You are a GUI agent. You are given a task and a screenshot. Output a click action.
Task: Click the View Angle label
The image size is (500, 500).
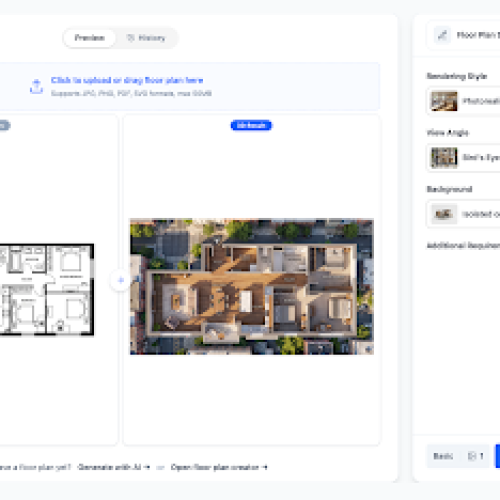pyautogui.click(x=448, y=133)
